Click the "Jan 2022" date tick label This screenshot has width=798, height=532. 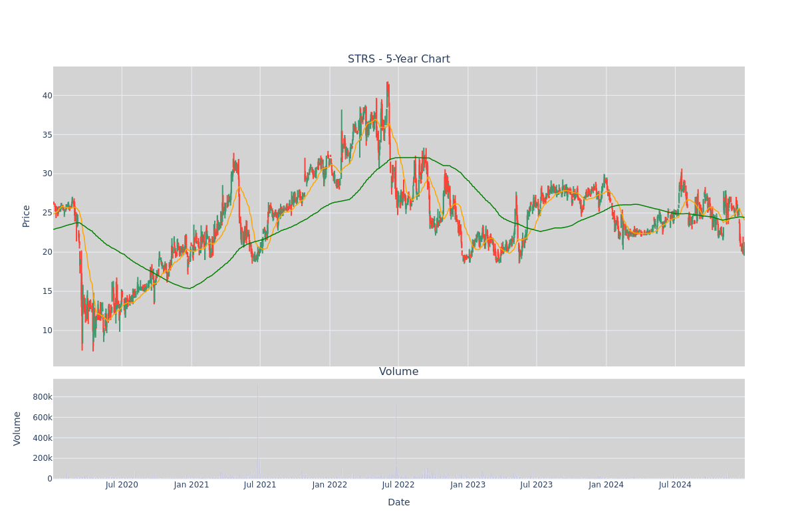coord(330,485)
